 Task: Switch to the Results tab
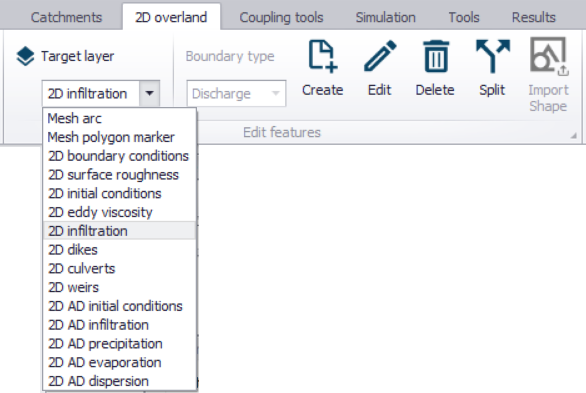[533, 17]
